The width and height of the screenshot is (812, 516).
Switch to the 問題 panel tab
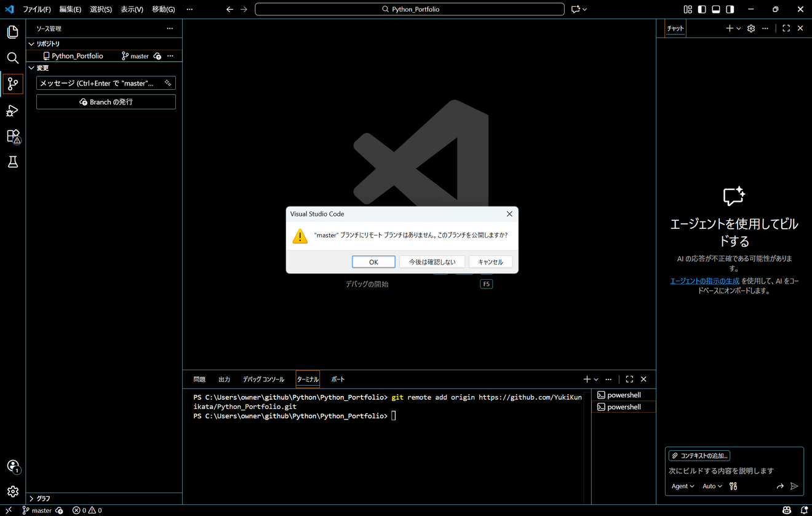199,379
